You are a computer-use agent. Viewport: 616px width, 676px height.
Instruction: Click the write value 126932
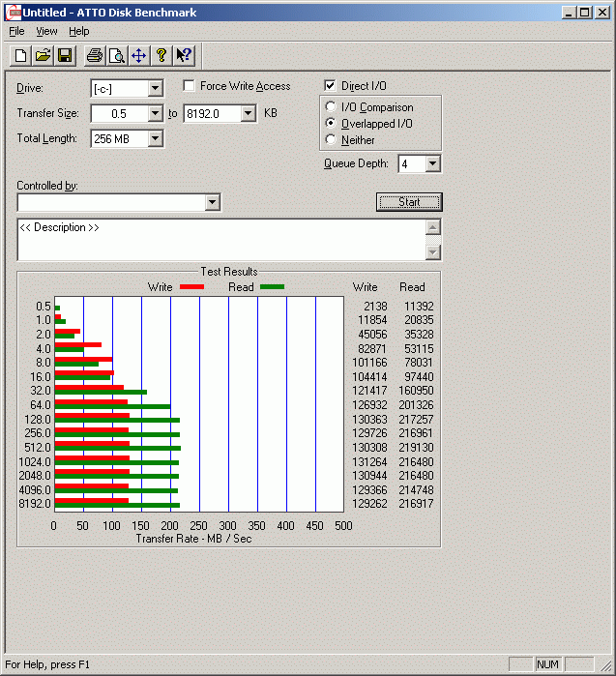369,405
